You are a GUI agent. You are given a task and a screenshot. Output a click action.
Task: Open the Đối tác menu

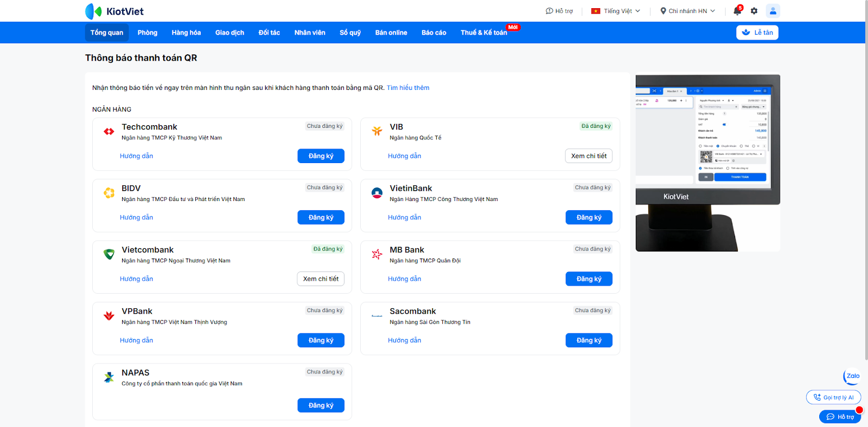coord(269,33)
